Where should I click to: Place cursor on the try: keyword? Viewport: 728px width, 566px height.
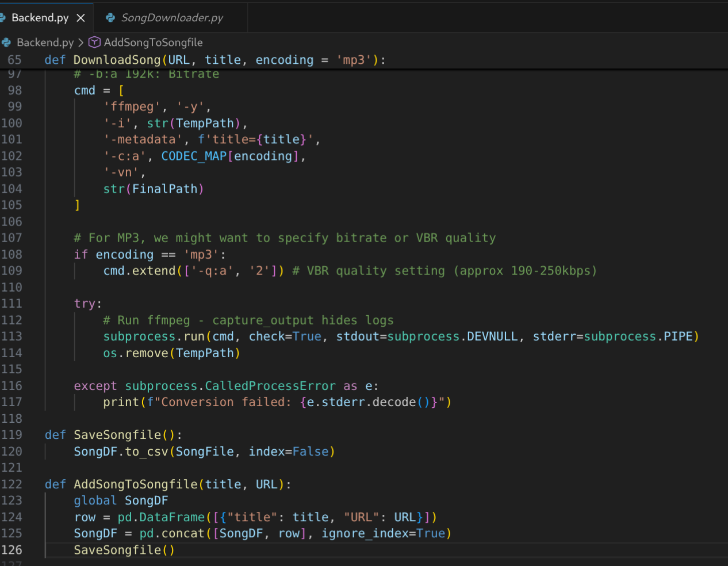tap(86, 304)
